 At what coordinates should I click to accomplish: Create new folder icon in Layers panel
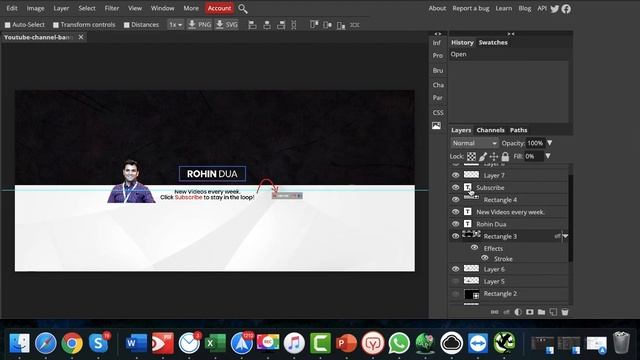pyautogui.click(x=541, y=312)
